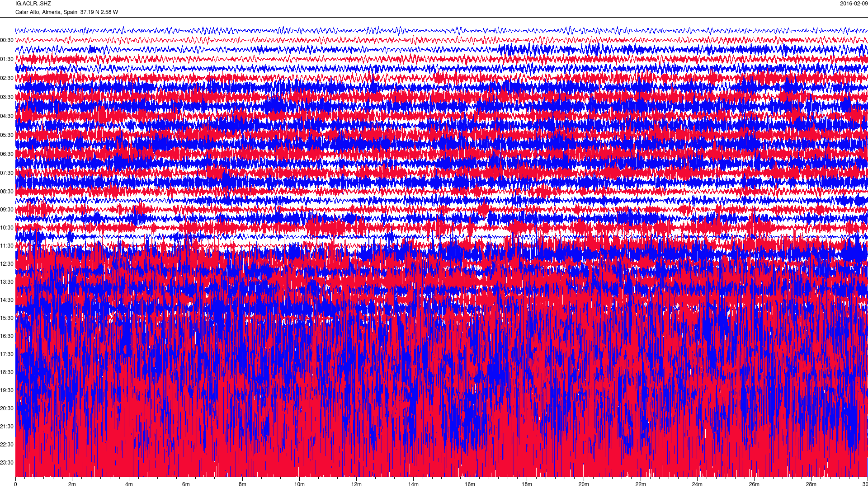The height and width of the screenshot is (488, 868).
Task: Select the 13:30 time label
Action: pos(7,282)
